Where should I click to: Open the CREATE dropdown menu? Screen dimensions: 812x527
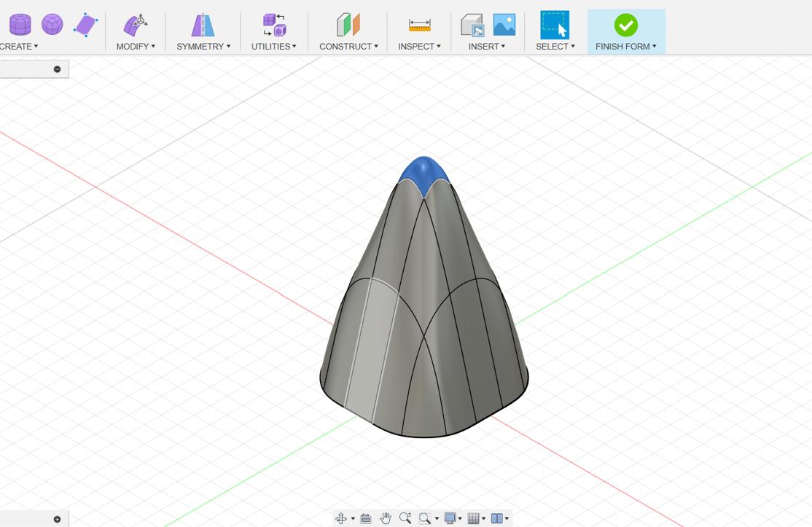pos(19,47)
